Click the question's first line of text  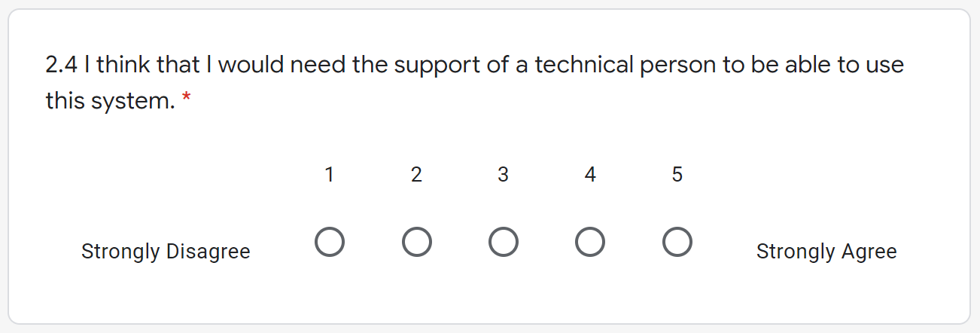(x=474, y=66)
